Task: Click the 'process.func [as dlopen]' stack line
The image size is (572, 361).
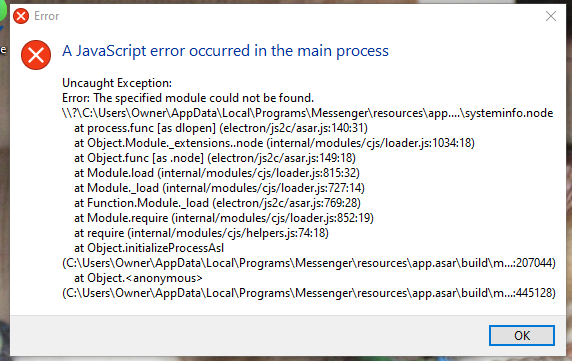Action: [x=221, y=128]
